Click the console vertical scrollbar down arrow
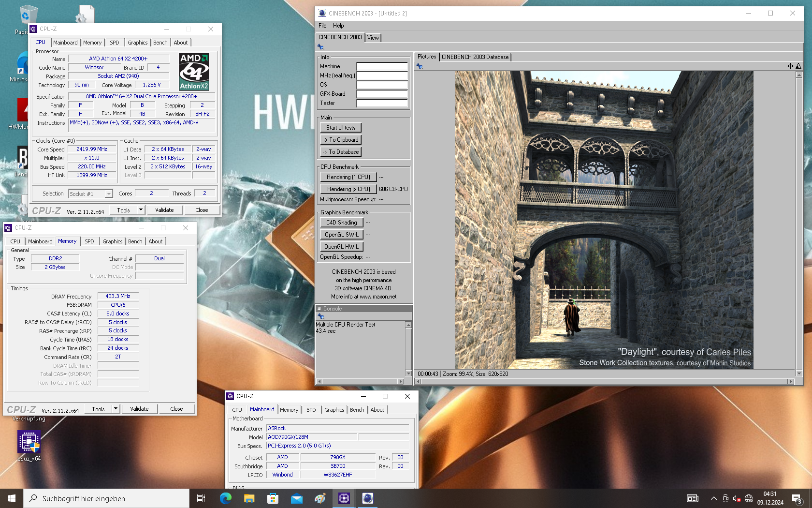The image size is (812, 508). [408, 373]
